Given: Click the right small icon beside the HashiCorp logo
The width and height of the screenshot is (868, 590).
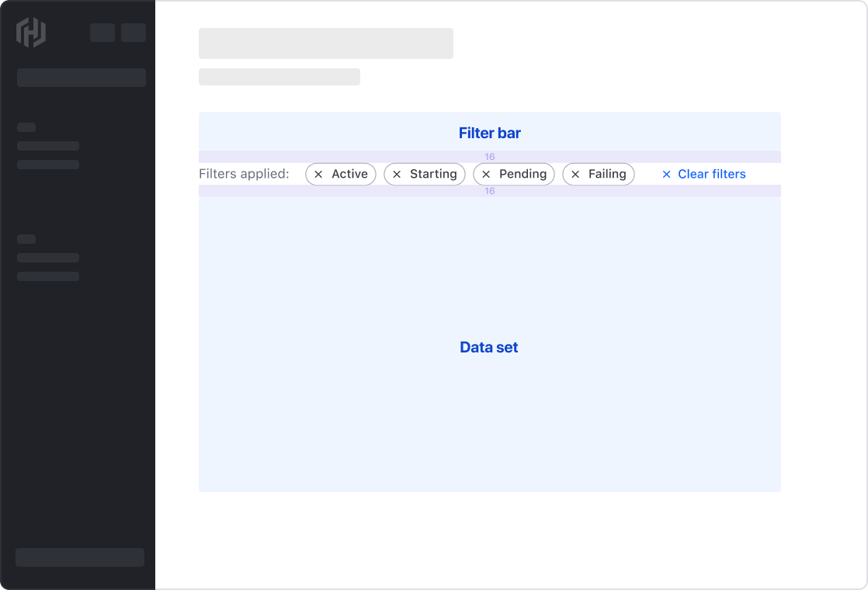Looking at the screenshot, I should click(x=133, y=33).
